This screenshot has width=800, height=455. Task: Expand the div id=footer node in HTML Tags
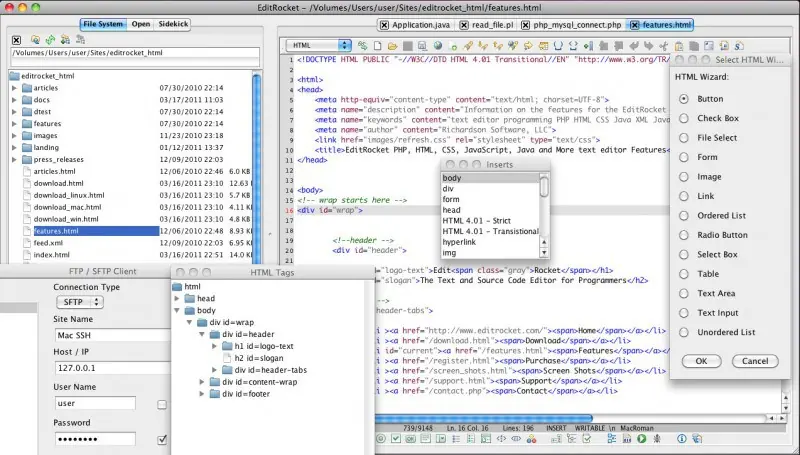pos(202,394)
